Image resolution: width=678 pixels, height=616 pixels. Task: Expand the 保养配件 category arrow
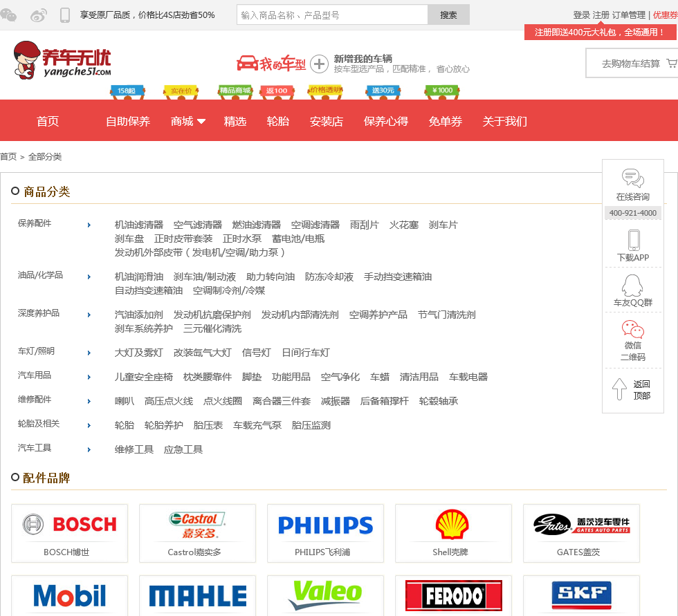[x=89, y=225]
